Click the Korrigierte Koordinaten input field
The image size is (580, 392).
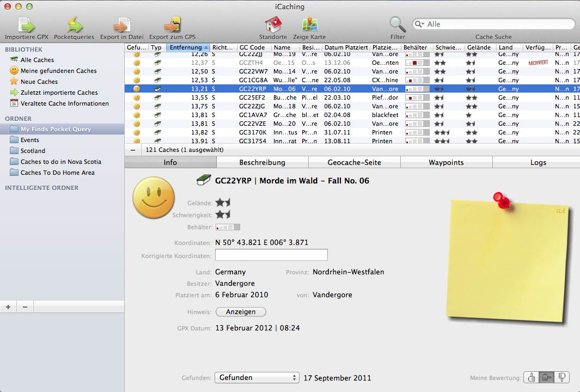(x=271, y=255)
